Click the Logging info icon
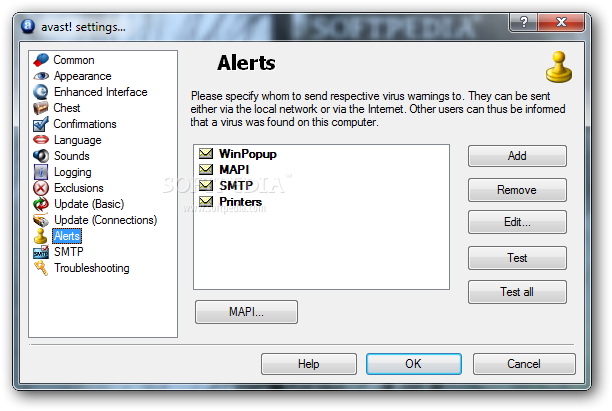 [x=41, y=172]
